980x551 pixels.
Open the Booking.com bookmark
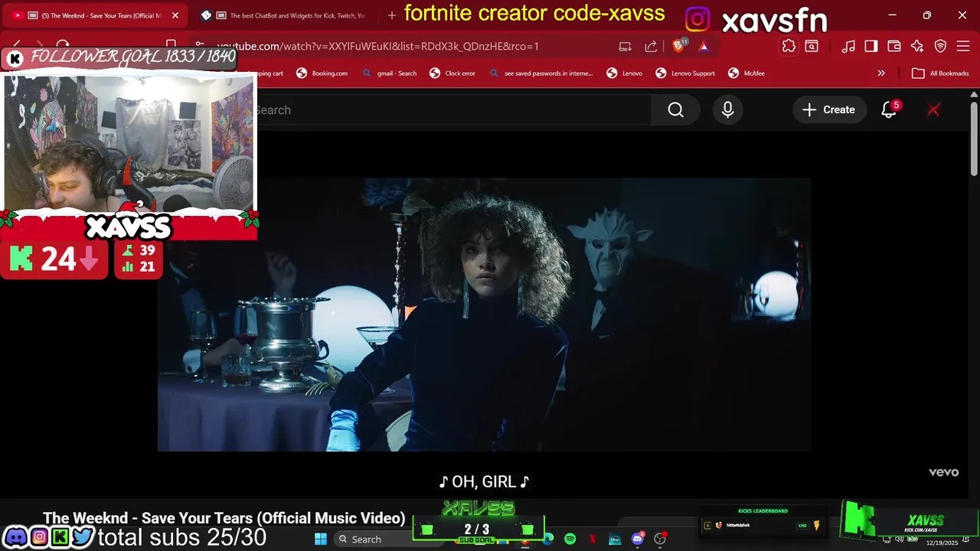[x=322, y=73]
